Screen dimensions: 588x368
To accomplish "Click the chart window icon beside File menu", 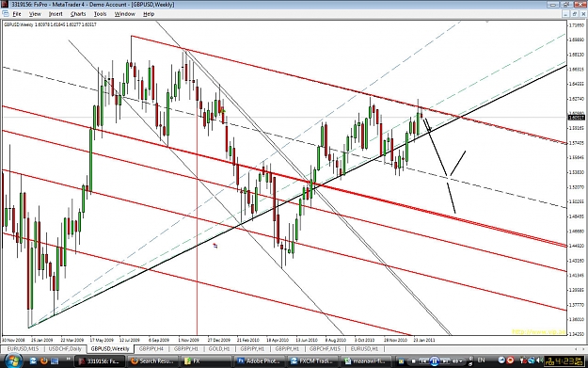I will pyautogui.click(x=6, y=13).
